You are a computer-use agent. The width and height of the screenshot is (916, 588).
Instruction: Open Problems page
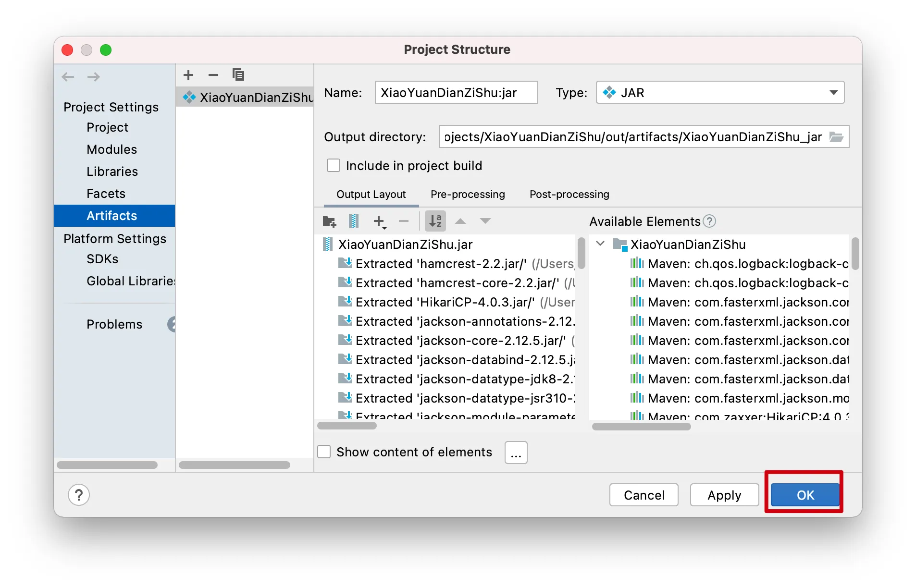114,324
